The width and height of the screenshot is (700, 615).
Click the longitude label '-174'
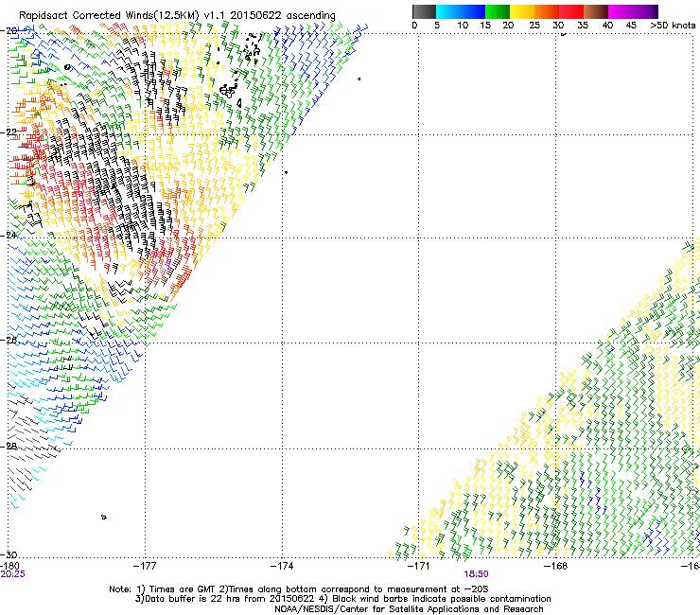click(x=282, y=566)
